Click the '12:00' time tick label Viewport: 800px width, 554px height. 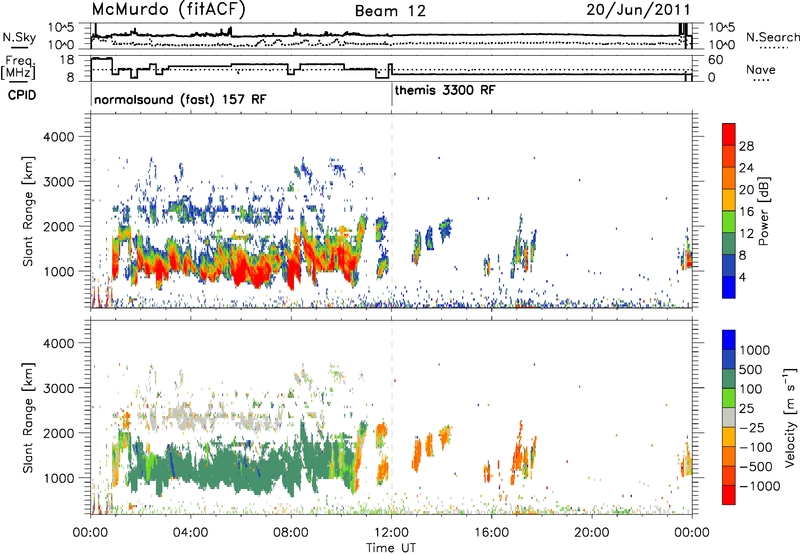[x=391, y=533]
